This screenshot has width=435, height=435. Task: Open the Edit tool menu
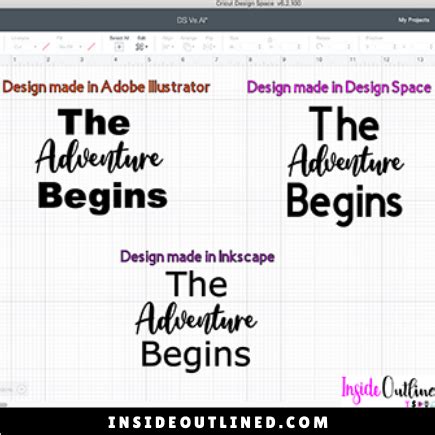click(141, 47)
